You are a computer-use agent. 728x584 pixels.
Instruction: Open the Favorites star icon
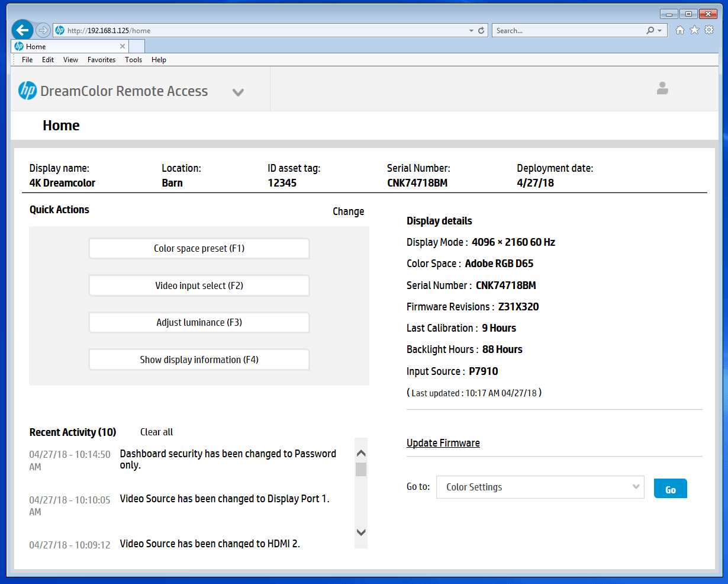694,30
